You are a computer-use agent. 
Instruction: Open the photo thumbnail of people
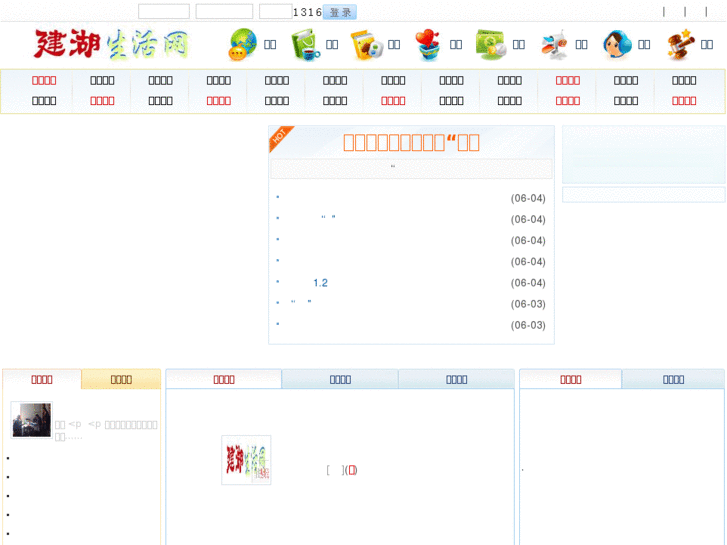point(32,420)
